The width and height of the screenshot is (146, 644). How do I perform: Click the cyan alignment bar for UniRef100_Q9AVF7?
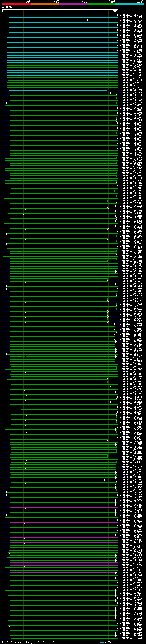tap(61, 93)
